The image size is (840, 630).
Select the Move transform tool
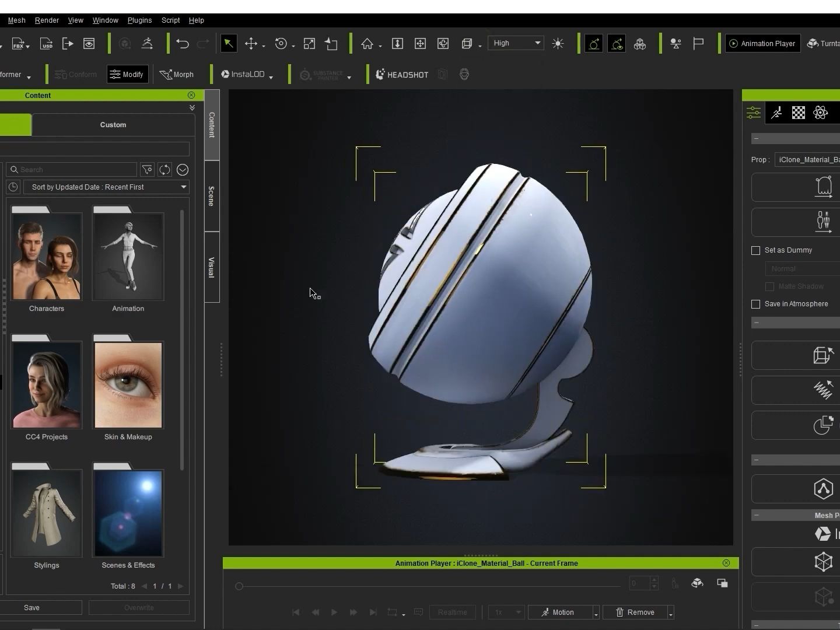coord(251,44)
